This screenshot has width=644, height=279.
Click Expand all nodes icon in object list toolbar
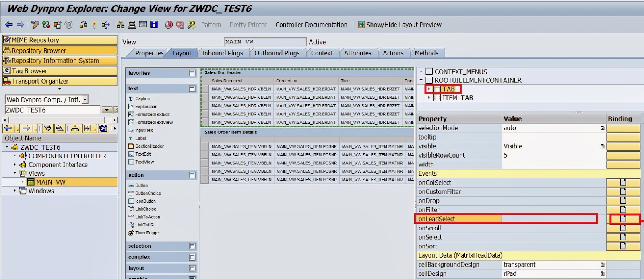[47, 128]
